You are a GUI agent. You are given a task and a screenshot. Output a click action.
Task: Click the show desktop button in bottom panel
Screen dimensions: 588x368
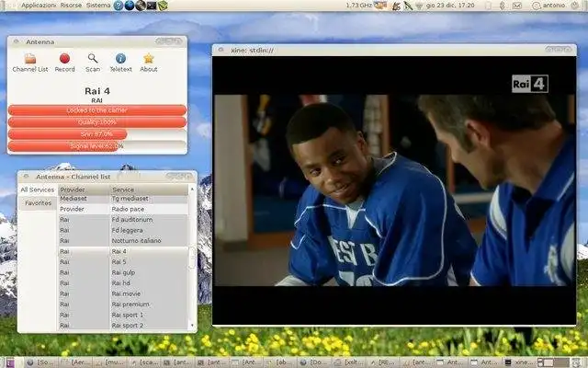tap(10, 362)
